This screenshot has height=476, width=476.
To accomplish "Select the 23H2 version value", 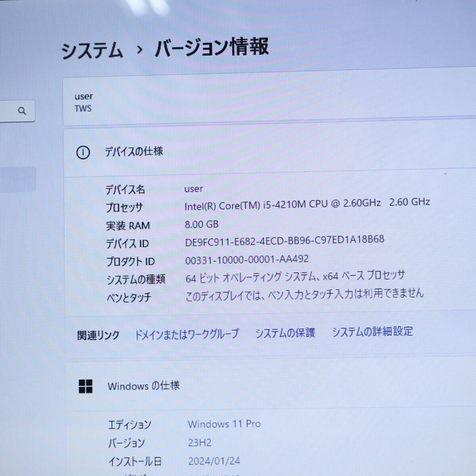I will [x=200, y=443].
